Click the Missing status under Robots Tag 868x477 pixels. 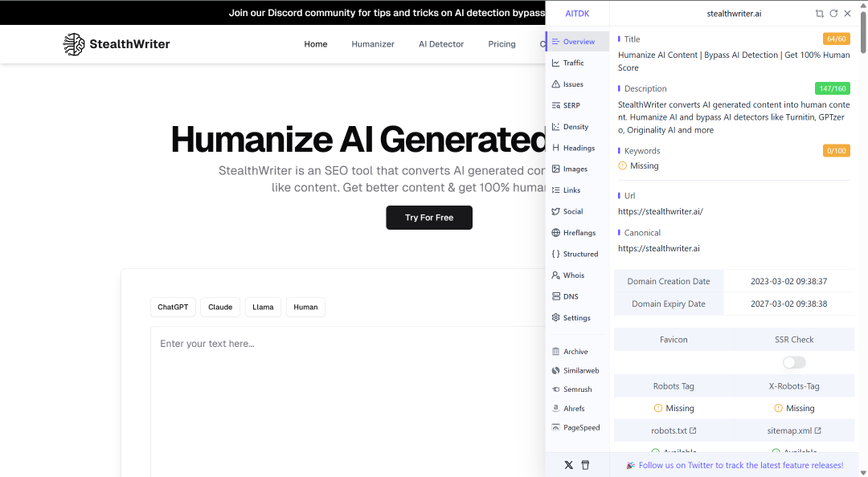(674, 409)
